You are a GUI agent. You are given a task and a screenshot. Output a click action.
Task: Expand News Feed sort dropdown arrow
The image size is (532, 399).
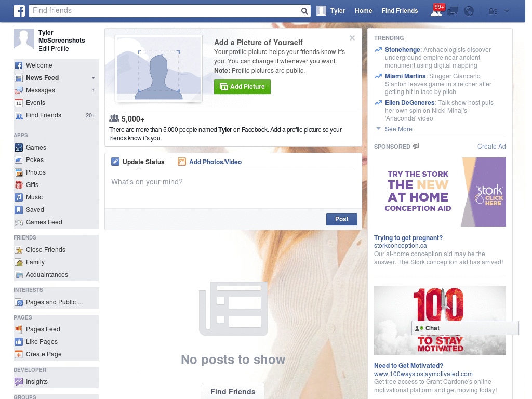tap(93, 78)
